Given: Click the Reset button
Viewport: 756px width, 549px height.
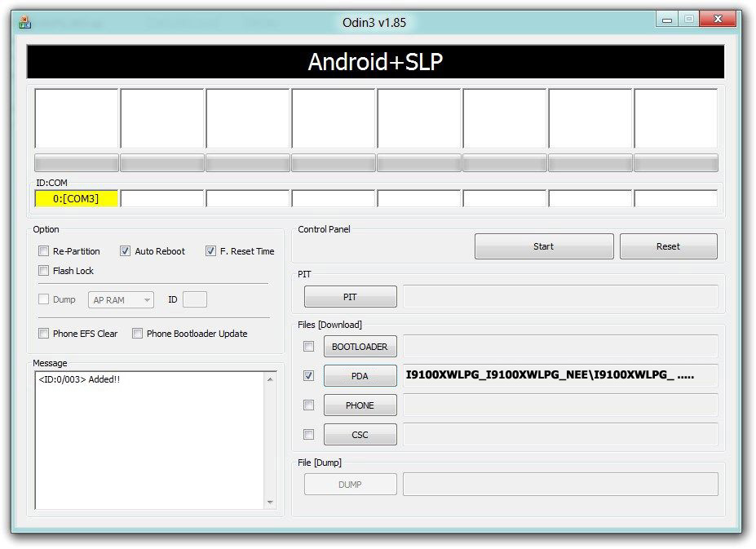Looking at the screenshot, I should tap(668, 246).
